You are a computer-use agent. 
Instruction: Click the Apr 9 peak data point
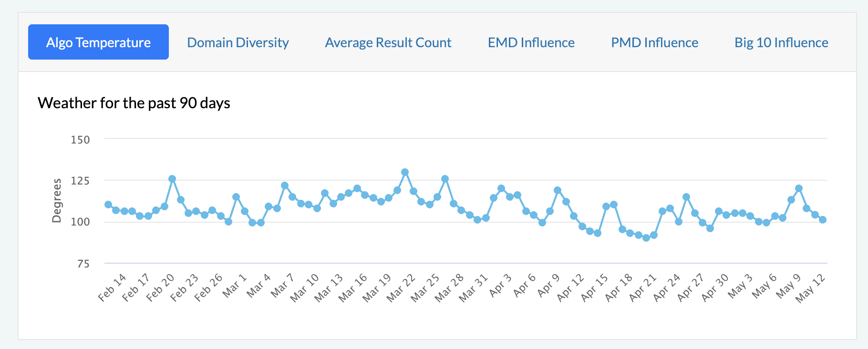pyautogui.click(x=558, y=190)
